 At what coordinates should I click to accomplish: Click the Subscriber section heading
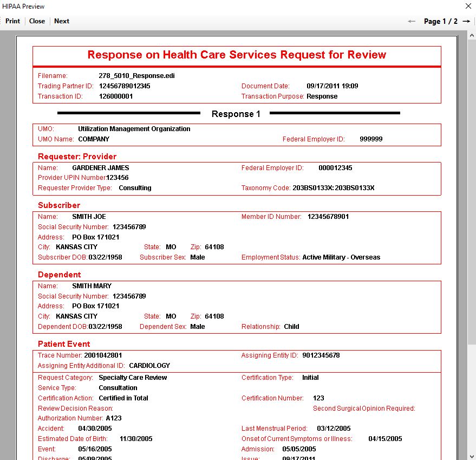point(59,205)
